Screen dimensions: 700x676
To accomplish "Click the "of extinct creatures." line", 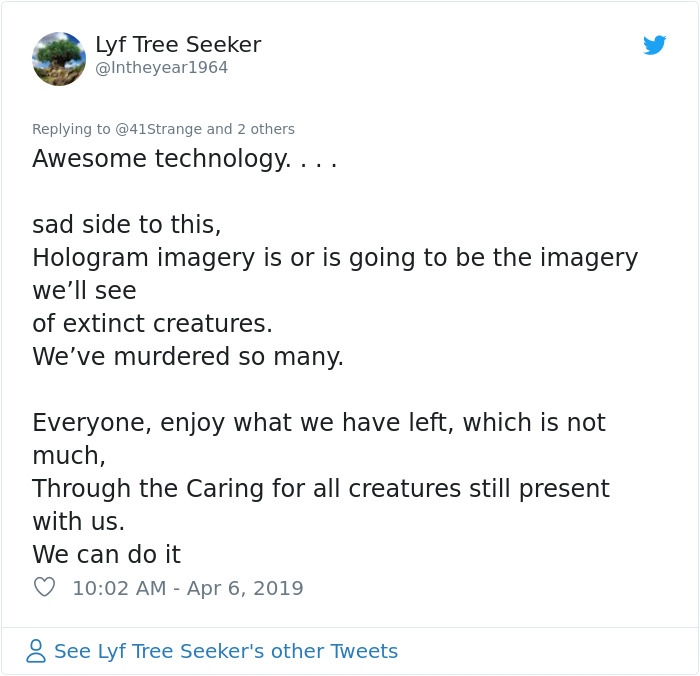I will (x=152, y=324).
